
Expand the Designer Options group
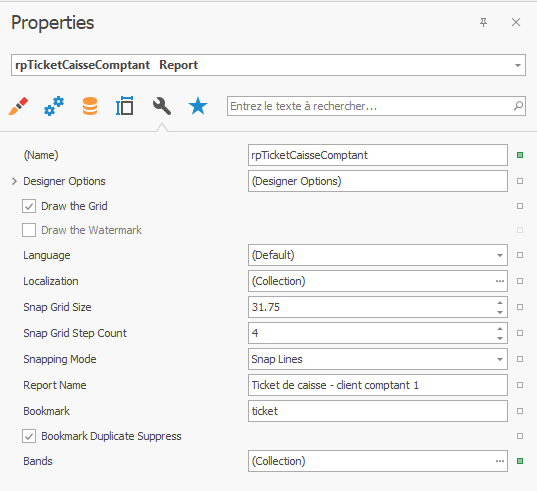[14, 181]
